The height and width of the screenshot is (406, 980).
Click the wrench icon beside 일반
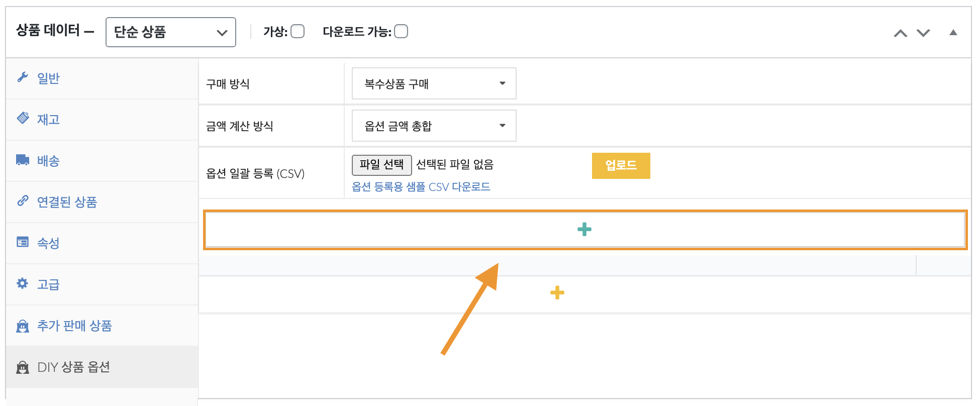[x=23, y=77]
